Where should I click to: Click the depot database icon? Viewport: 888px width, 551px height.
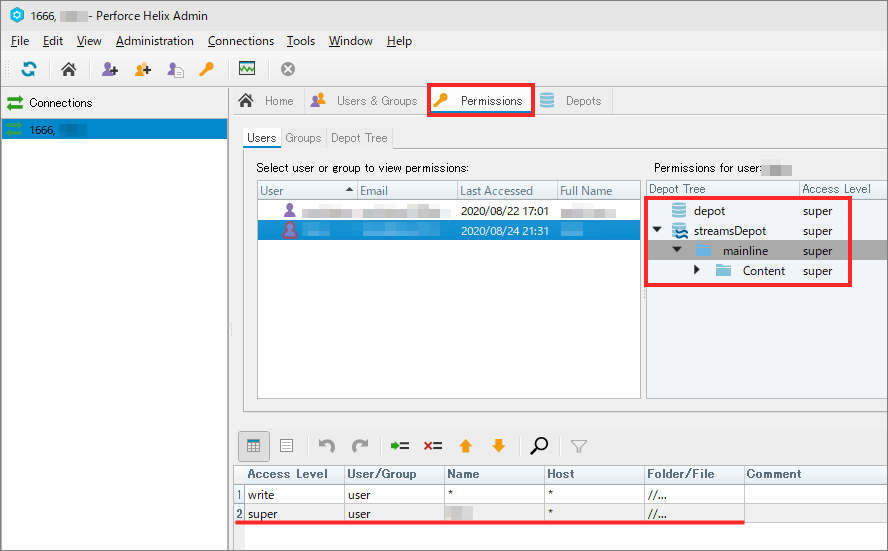(x=678, y=210)
